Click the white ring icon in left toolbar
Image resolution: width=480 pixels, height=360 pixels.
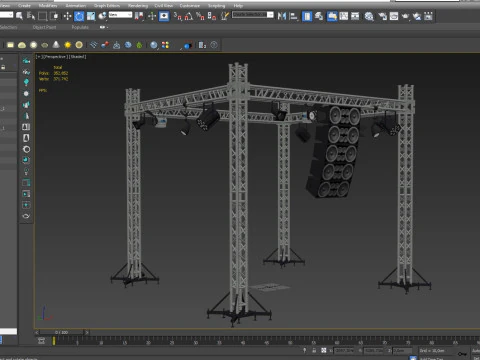click(x=26, y=149)
